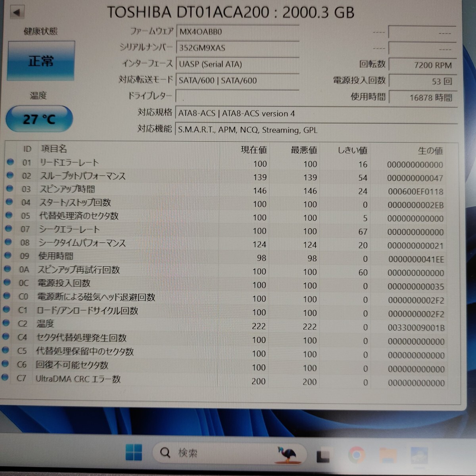Click the taskbar 検索 search box
The width and height of the screenshot is (476, 476).
229,453
